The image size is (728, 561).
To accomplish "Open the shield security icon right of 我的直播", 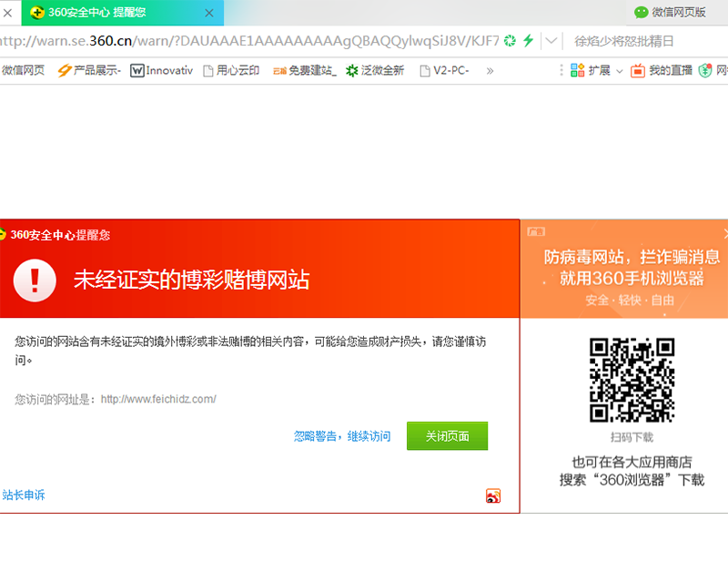I will (705, 71).
